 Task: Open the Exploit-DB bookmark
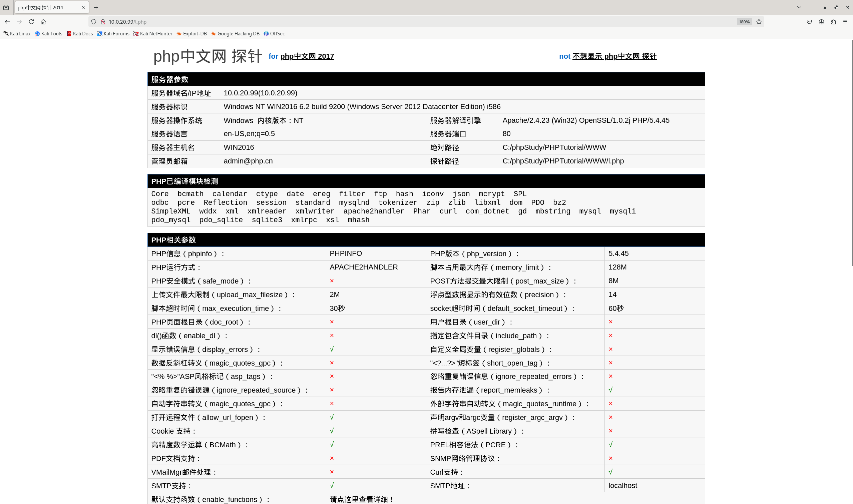(192, 34)
